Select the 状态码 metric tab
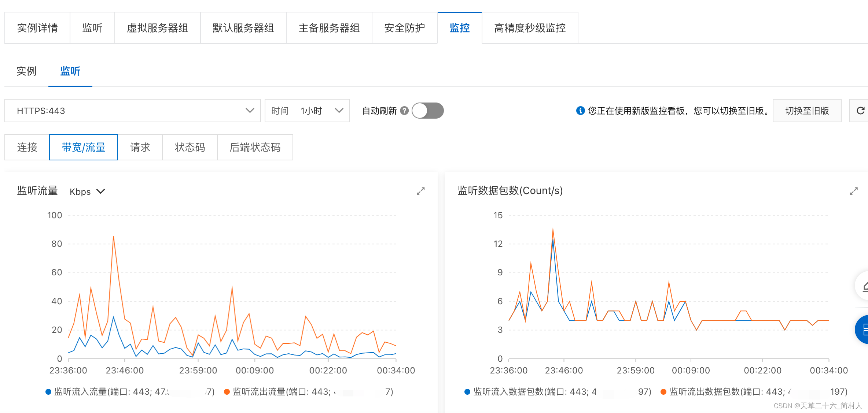 [x=190, y=147]
